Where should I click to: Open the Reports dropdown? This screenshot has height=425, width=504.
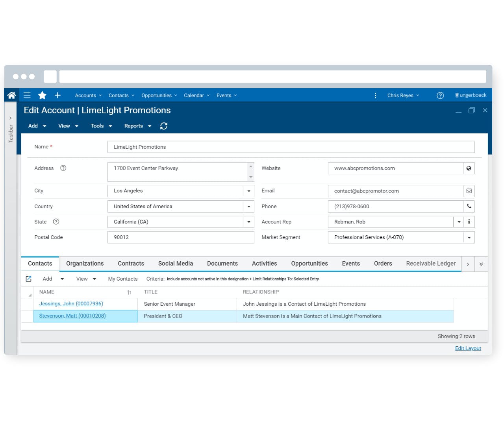[138, 126]
